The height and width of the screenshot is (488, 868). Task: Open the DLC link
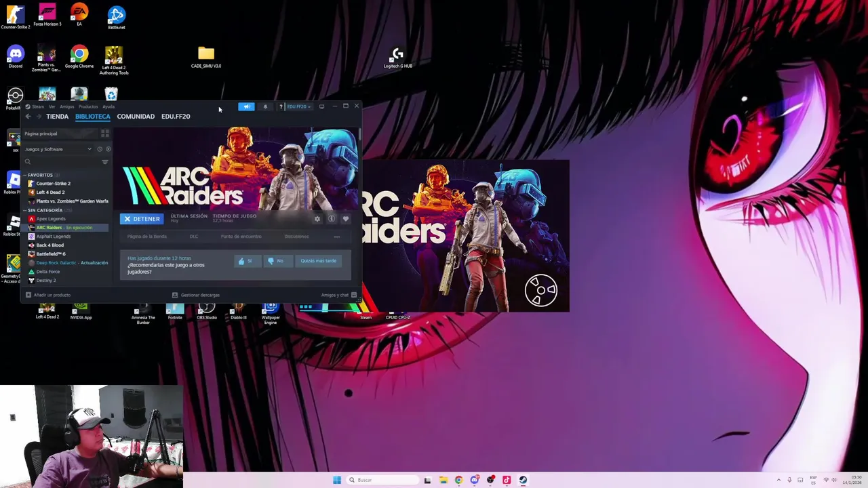[x=194, y=237]
